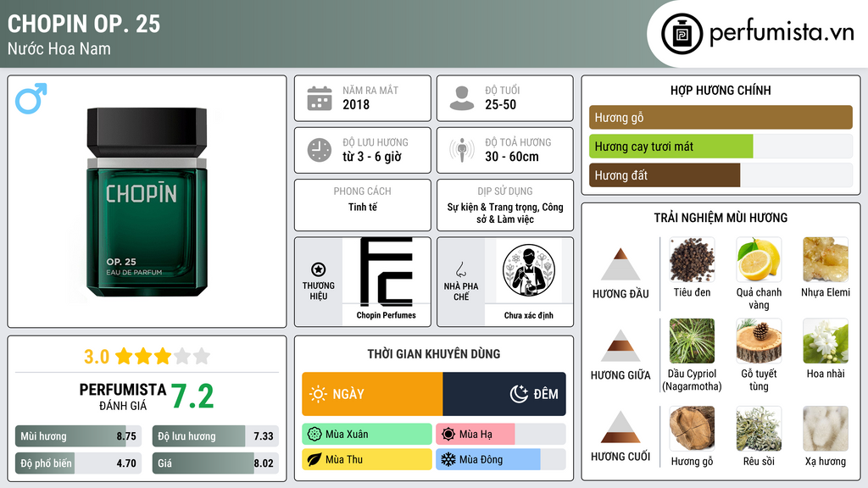Click the blue male gender symbol
Screen dimensions: 868x488
click(31, 98)
